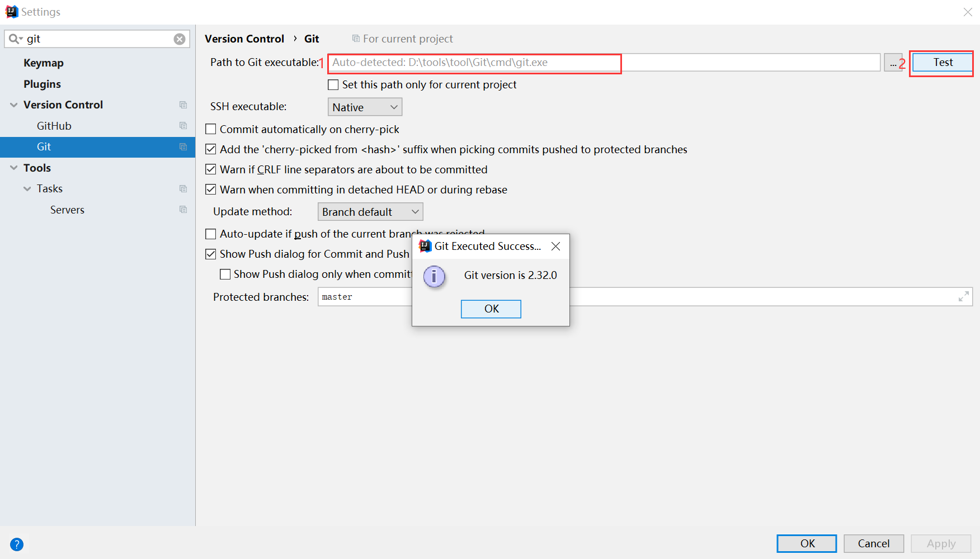The image size is (980, 559).
Task: Uncheck the Warn when committing in detached HEAD option
Action: (211, 190)
